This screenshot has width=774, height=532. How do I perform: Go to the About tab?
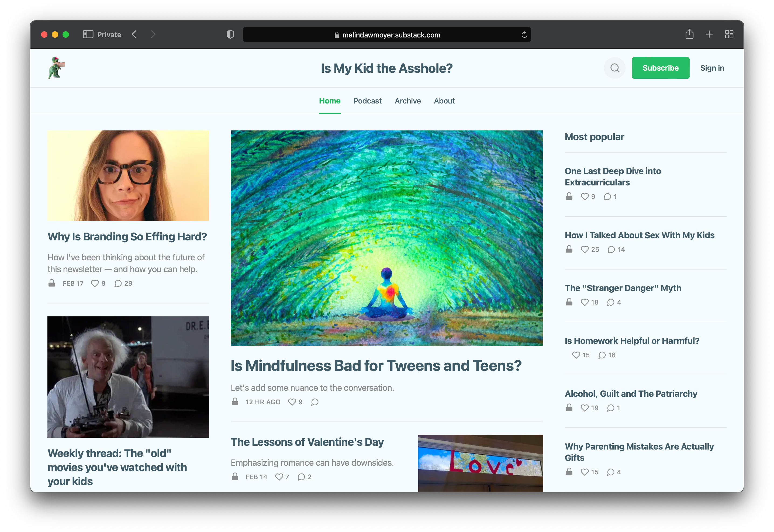click(x=444, y=101)
